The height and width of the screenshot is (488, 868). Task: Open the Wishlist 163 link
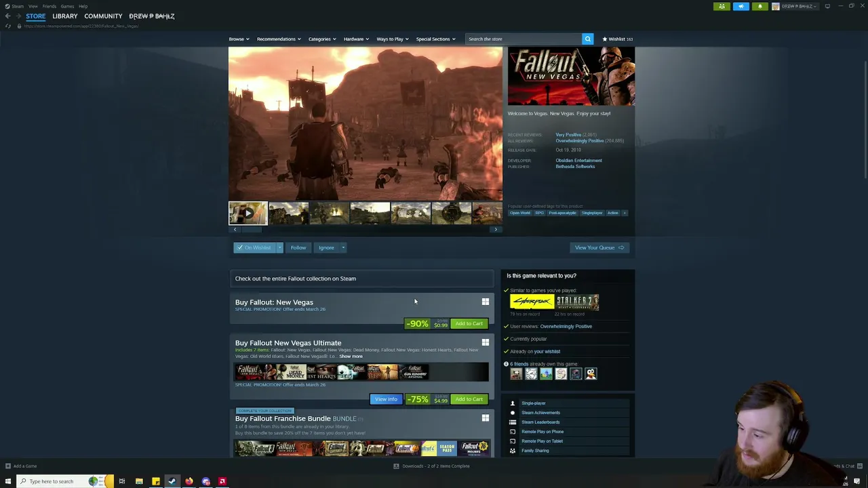coord(617,39)
